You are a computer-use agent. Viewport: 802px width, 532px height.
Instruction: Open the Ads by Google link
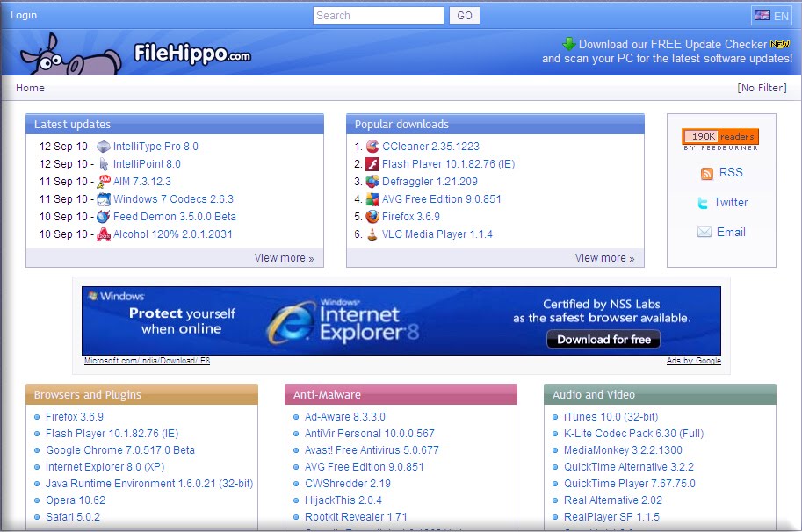[x=694, y=361]
